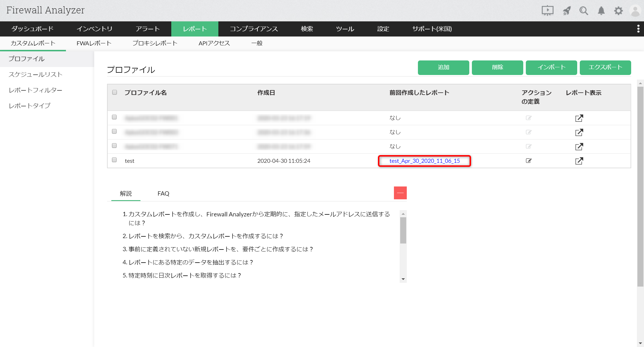Open the test_Apr_30_2020_11_06_15 report link

pos(424,161)
